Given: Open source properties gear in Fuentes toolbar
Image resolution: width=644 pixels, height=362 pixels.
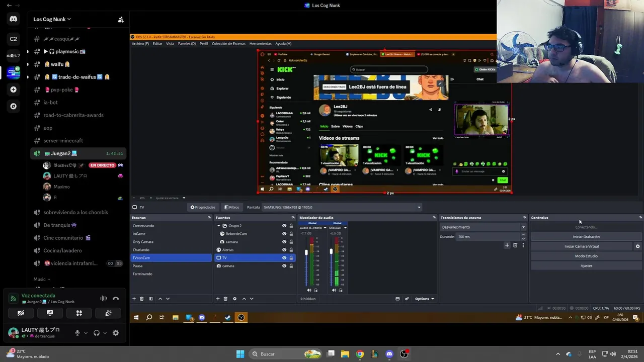Looking at the screenshot, I should [x=234, y=299].
